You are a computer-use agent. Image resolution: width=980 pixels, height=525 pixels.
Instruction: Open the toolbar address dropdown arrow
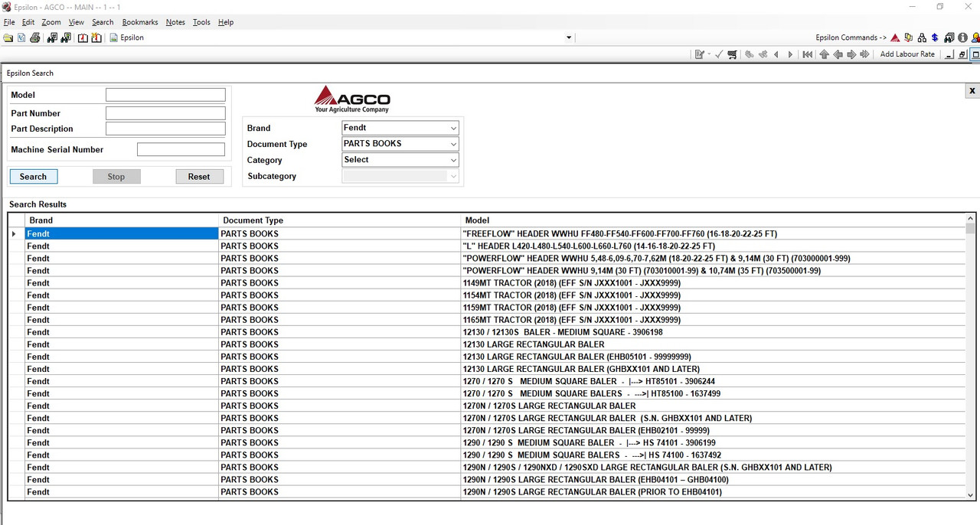tap(569, 37)
